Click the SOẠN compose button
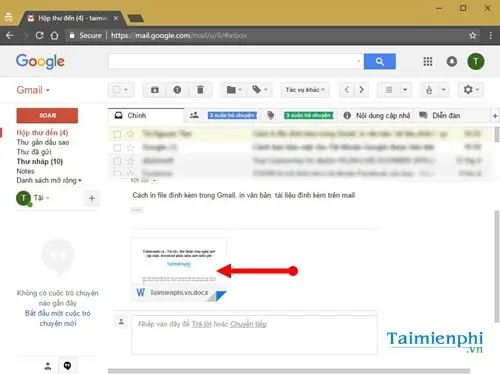 pos(47,116)
